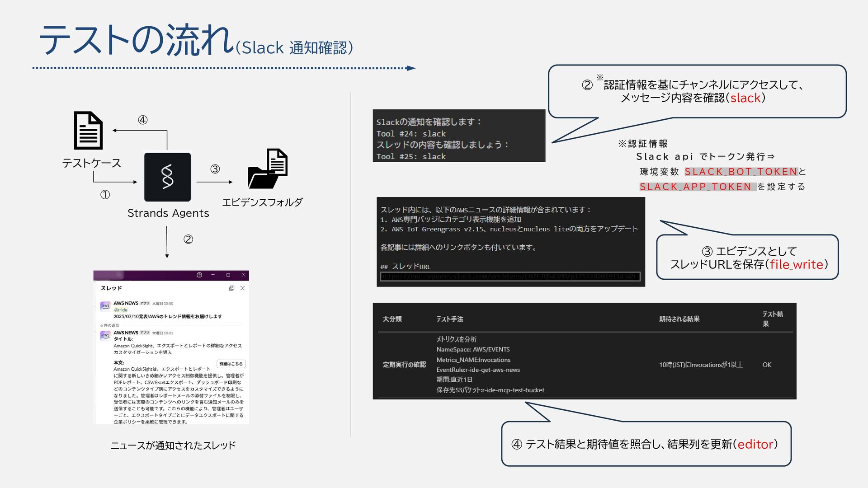Click the 定期実行の確認 table cell

pyautogui.click(x=404, y=365)
